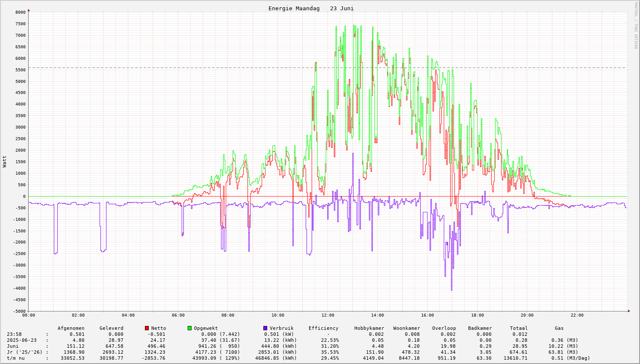The width and height of the screenshot is (640, 364).
Task: Click the 06:00 x-axis time label
Action: [x=178, y=315]
